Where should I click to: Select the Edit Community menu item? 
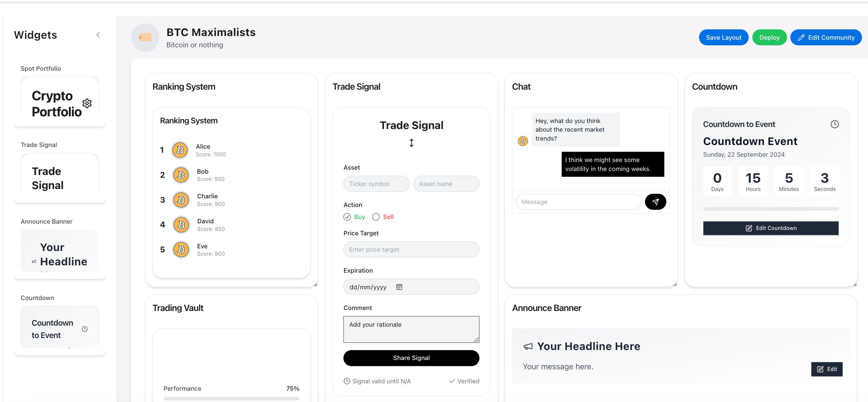[826, 37]
